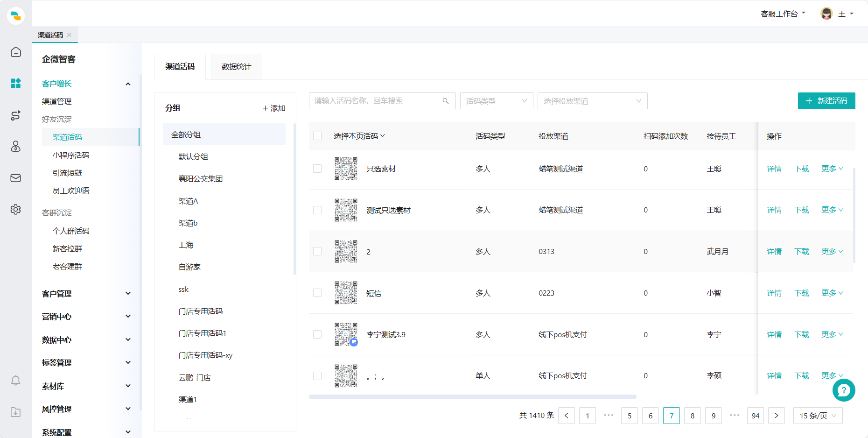Screen dimensions: 868x438
Task: Switch to the 数据统计 tab
Action: [237, 67]
